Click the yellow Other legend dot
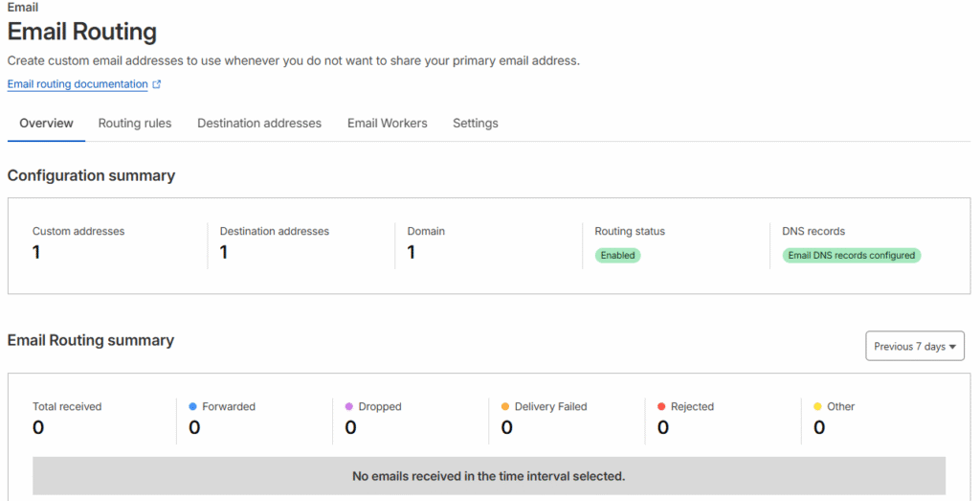This screenshot has height=501, width=980. [x=817, y=406]
